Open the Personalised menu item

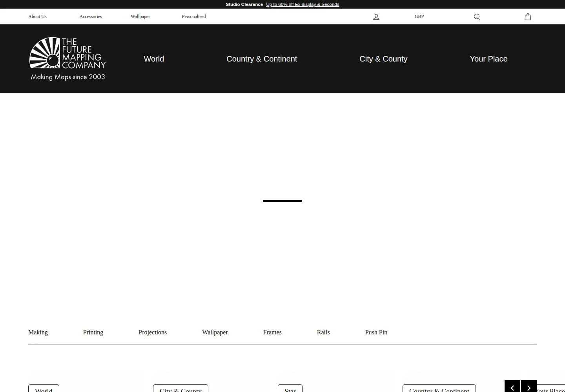click(x=194, y=16)
